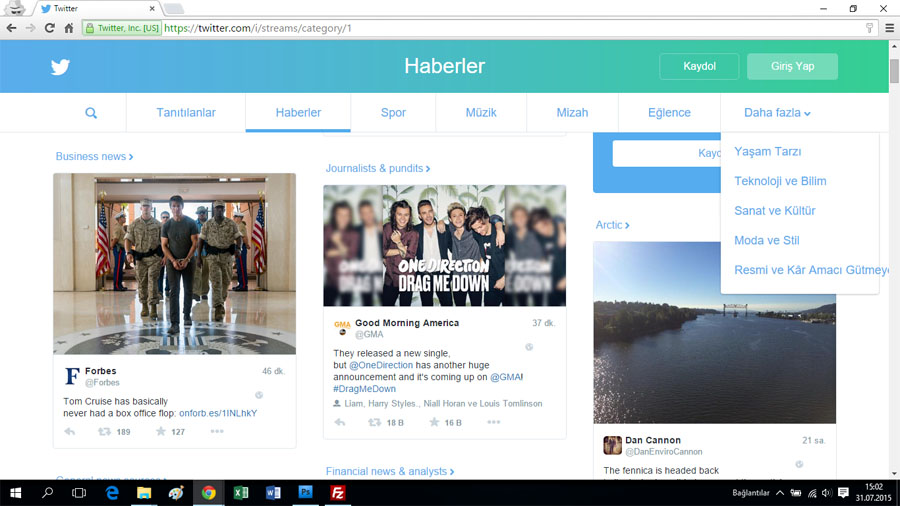The width and height of the screenshot is (900, 506).
Task: Open the Müzik tab
Action: pos(481,113)
